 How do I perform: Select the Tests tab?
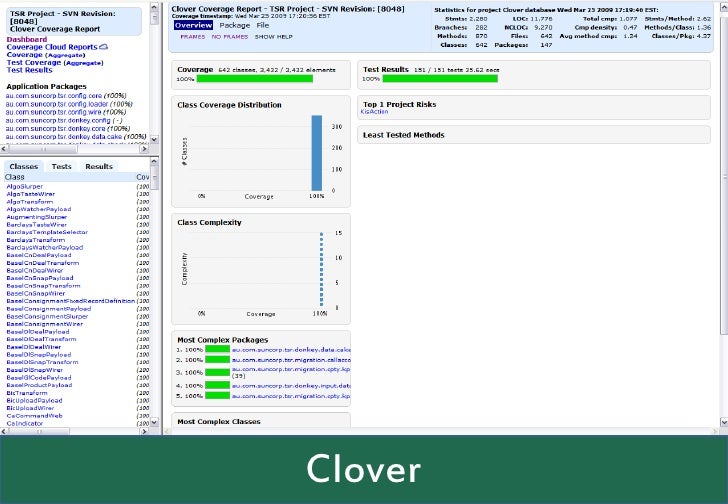61,166
